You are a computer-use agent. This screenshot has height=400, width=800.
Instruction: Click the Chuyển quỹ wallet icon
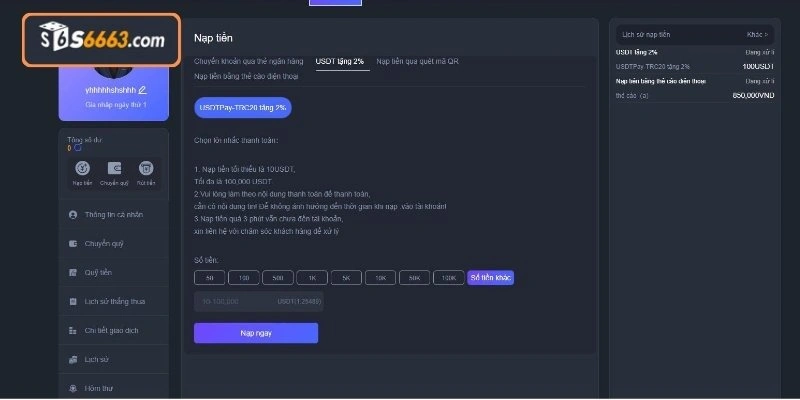[x=114, y=169]
